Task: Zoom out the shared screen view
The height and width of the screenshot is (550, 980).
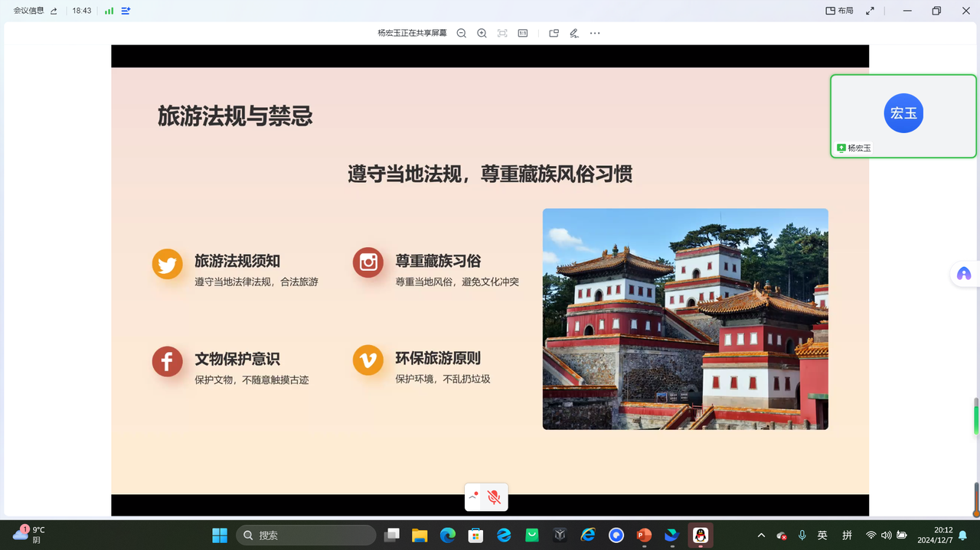Action: pos(462,34)
